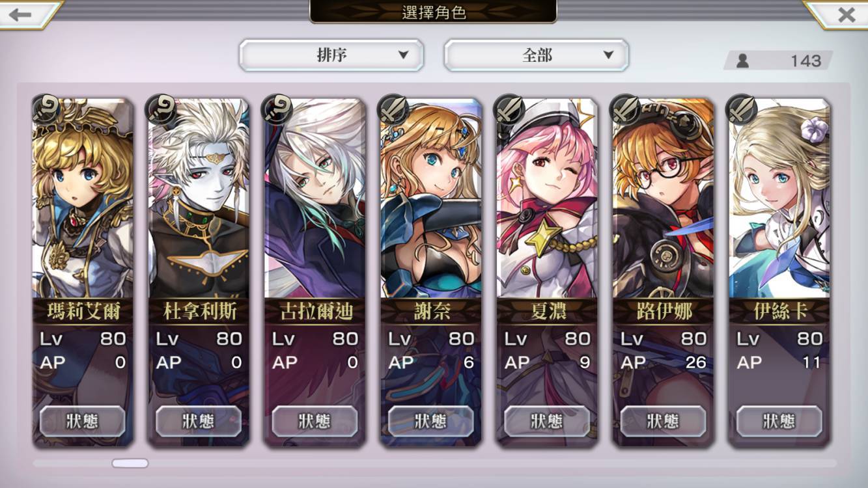Click the back arrow icon
The height and width of the screenshot is (488, 868).
20,14
